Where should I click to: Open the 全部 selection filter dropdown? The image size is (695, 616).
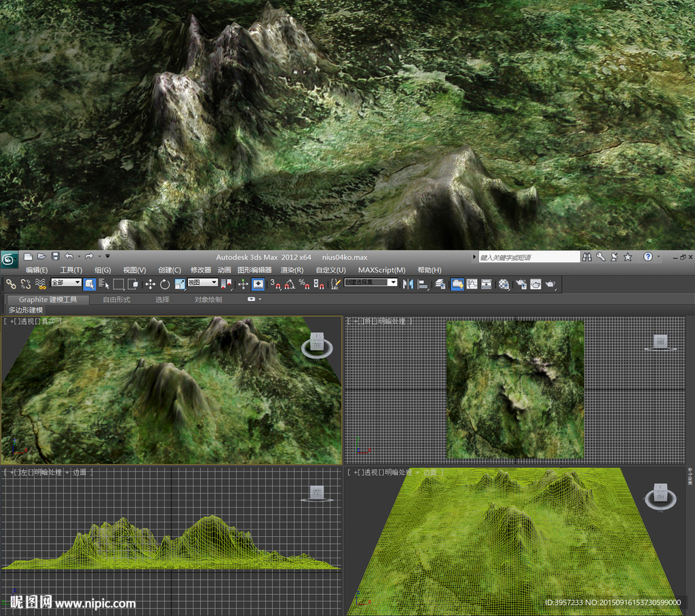66,282
